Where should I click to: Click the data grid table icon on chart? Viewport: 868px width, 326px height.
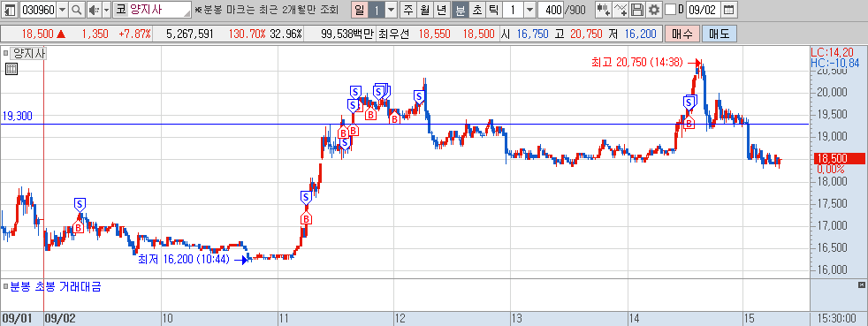(11, 69)
